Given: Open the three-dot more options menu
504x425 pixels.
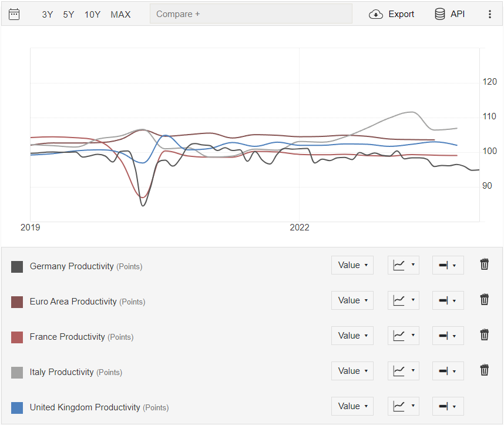Looking at the screenshot, I should point(489,14).
